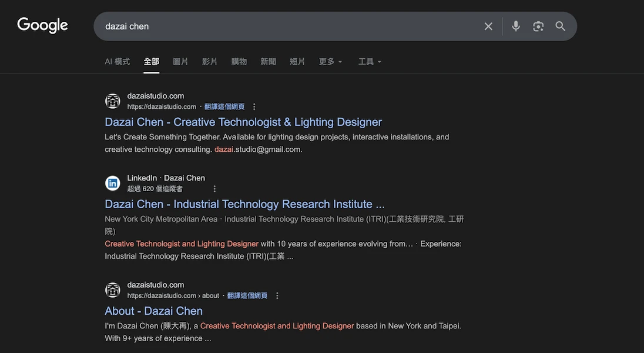Open Google Lens image search
This screenshot has height=353, width=644.
538,26
